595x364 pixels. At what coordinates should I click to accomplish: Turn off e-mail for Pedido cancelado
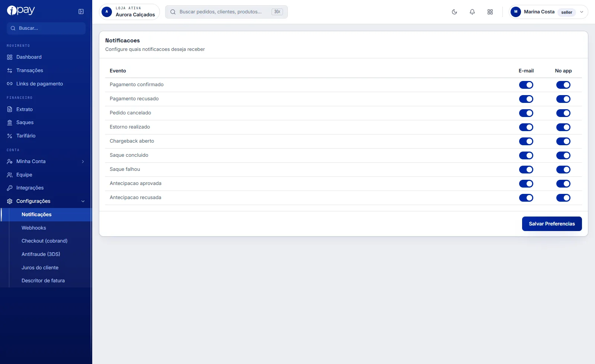526,113
